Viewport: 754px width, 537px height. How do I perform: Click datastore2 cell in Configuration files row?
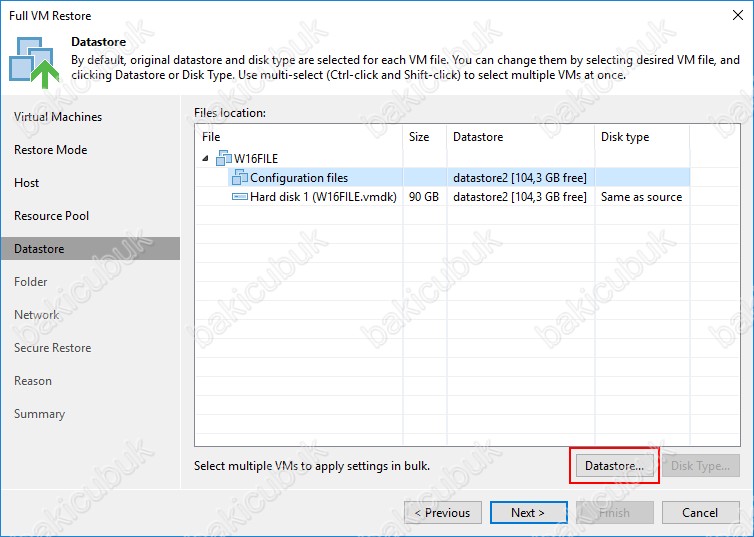[x=520, y=178]
